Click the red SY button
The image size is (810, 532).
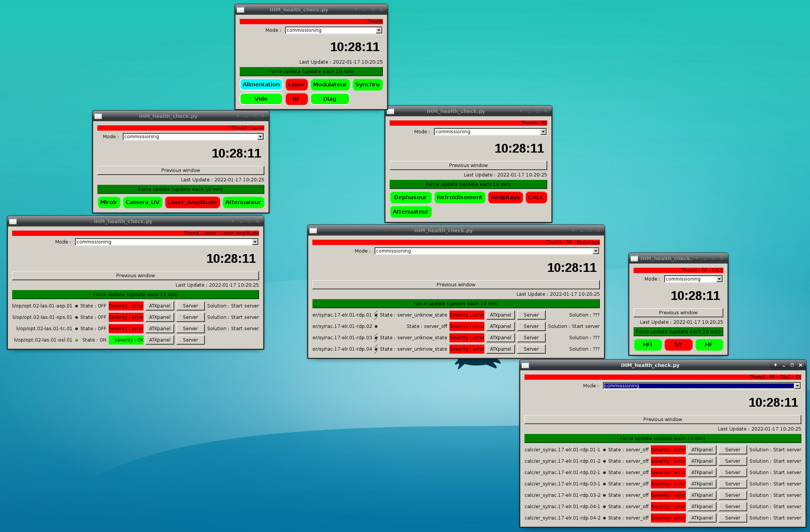[678, 345]
